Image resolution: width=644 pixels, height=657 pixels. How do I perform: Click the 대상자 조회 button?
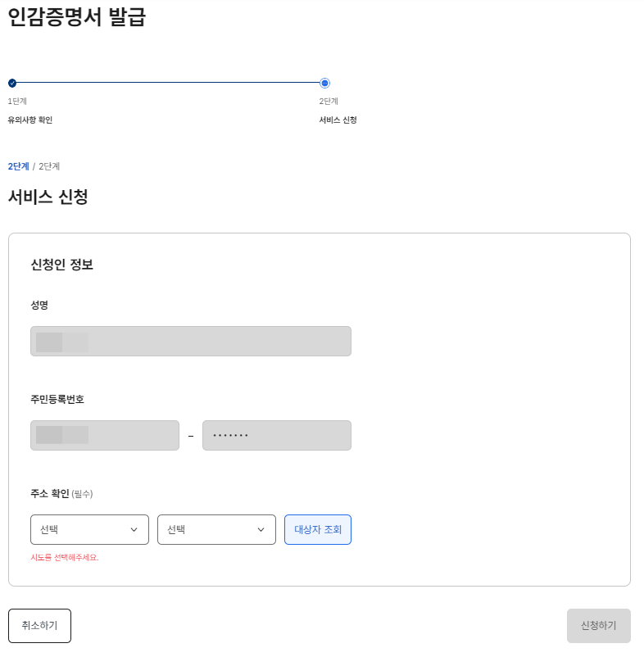click(317, 529)
